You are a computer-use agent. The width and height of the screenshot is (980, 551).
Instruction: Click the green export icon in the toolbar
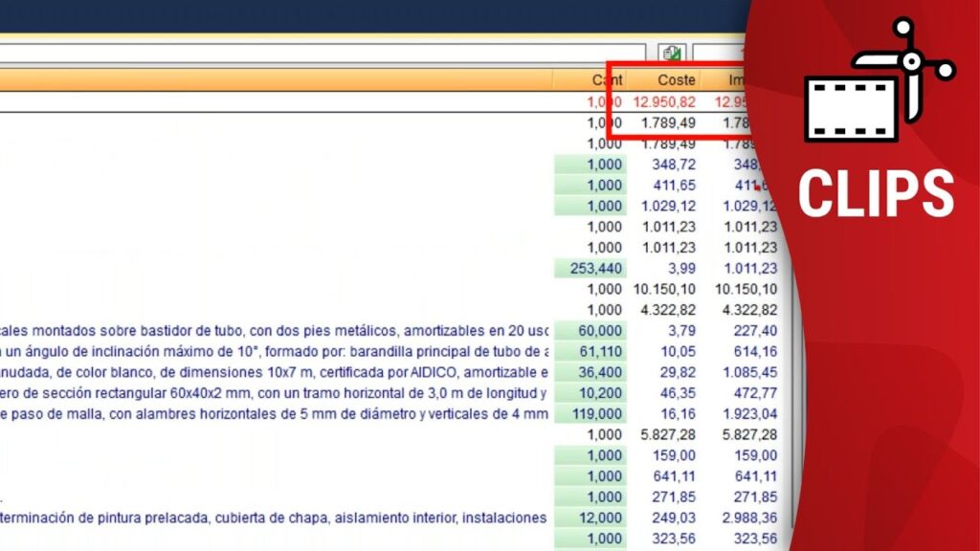(673, 54)
